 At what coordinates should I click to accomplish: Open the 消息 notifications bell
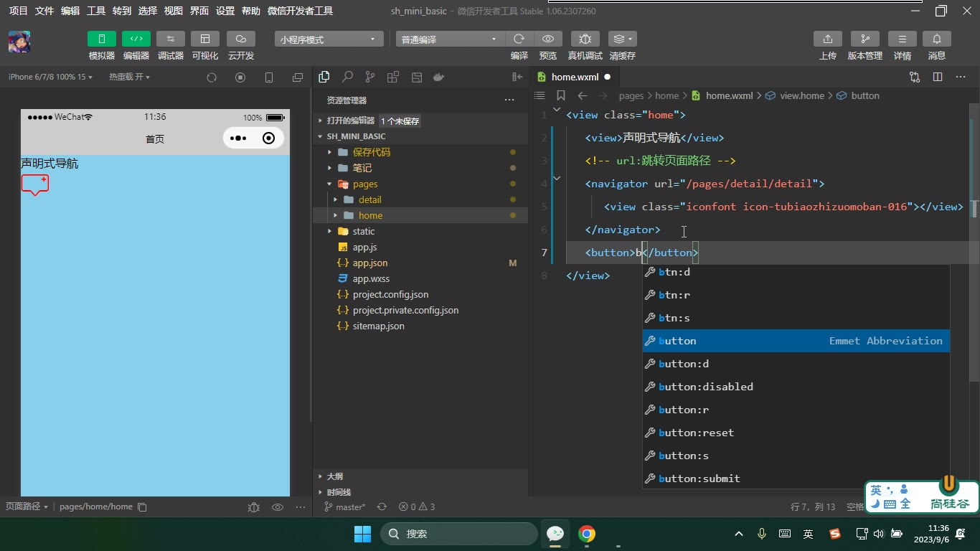point(936,39)
